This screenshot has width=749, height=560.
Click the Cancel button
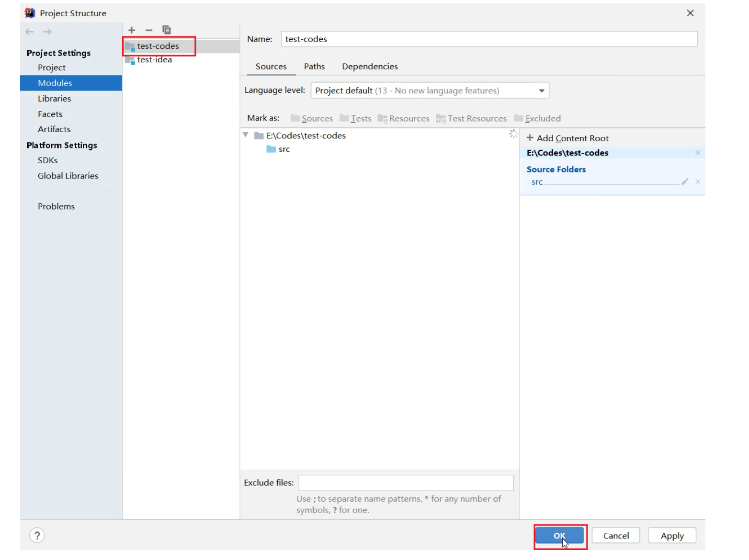pos(616,536)
